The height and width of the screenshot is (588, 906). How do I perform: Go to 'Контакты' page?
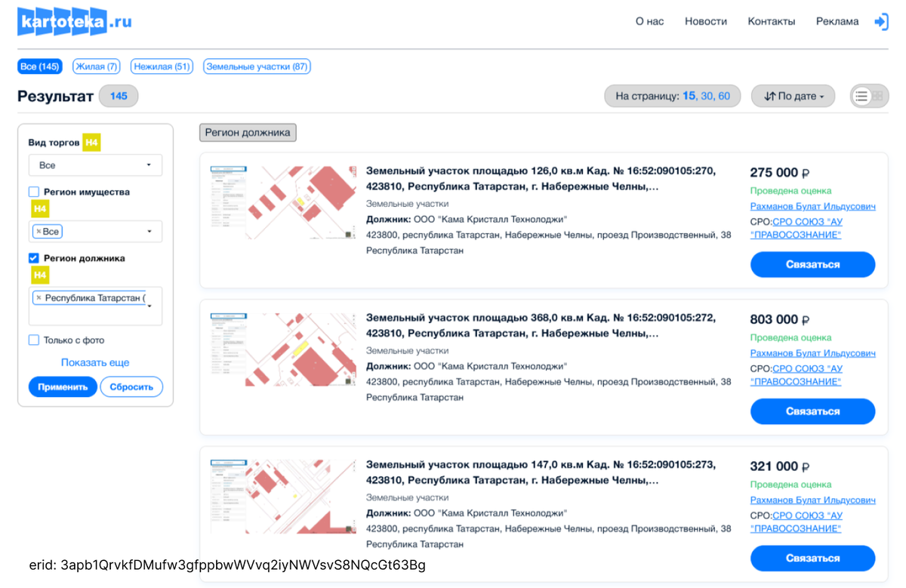[772, 21]
